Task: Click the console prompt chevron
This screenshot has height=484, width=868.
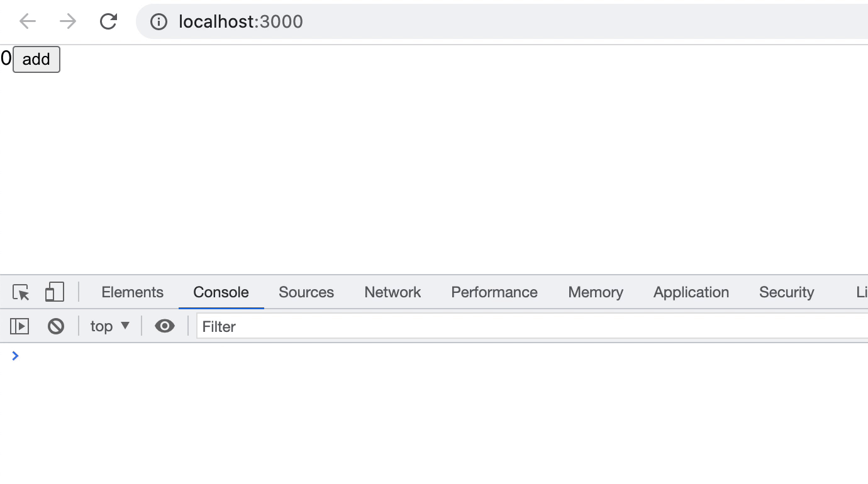Action: pyautogui.click(x=16, y=356)
